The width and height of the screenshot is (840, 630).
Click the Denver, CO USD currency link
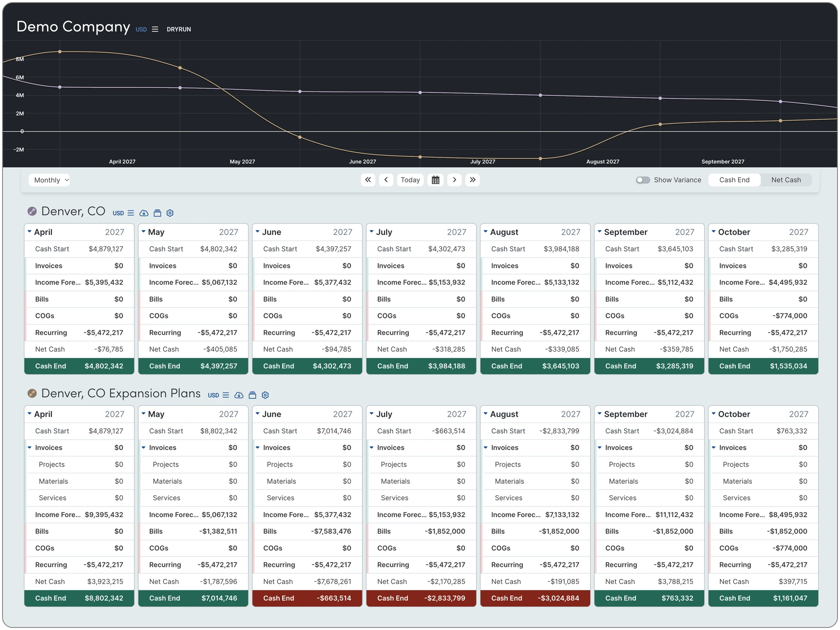click(118, 213)
